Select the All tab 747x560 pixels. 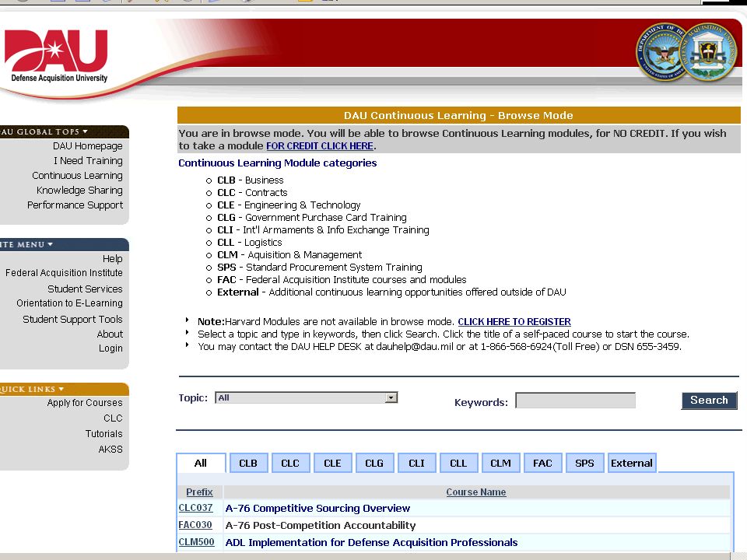pos(201,464)
